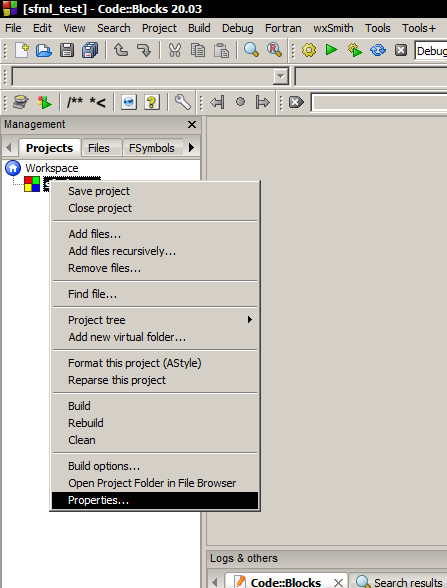The image size is (447, 588).
Task: Click the Open file folder icon
Action: pyautogui.click(x=44, y=50)
